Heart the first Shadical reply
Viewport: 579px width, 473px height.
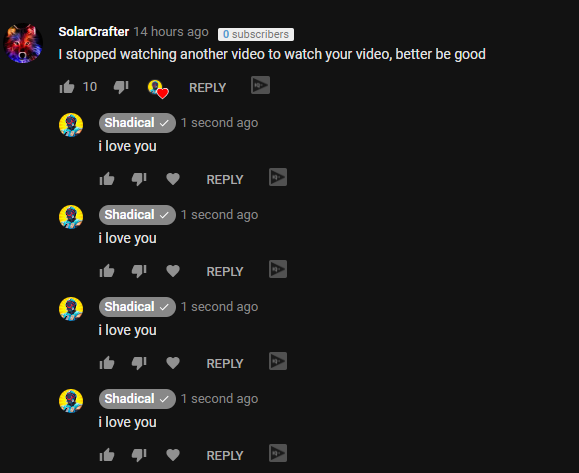[x=173, y=179]
